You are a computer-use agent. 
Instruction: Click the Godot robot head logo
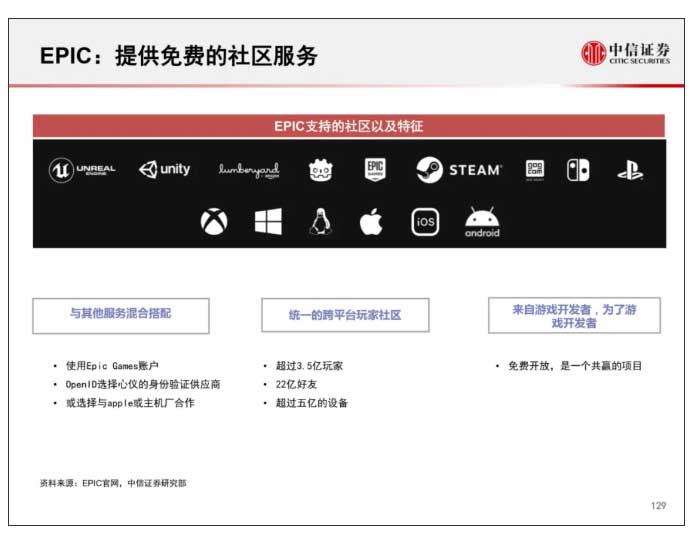coord(321,170)
